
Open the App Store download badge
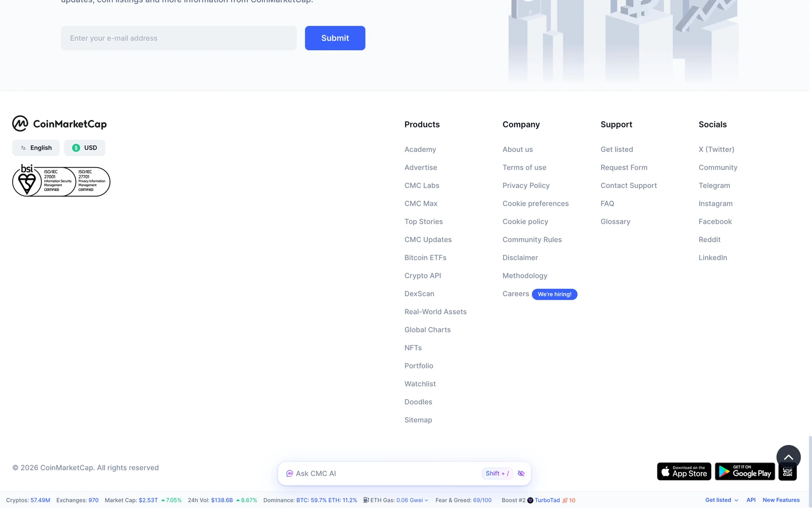[x=684, y=471]
